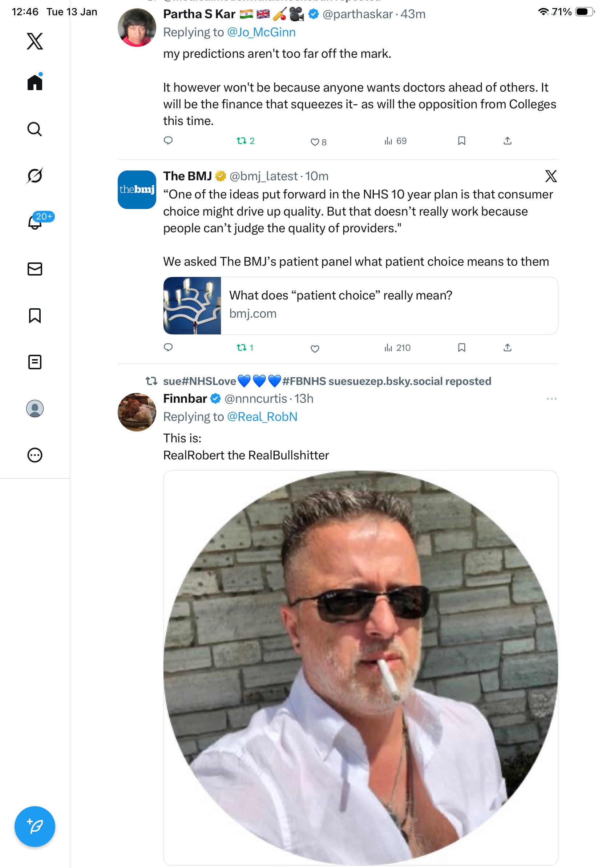Reply to The BMJ post

tap(168, 347)
